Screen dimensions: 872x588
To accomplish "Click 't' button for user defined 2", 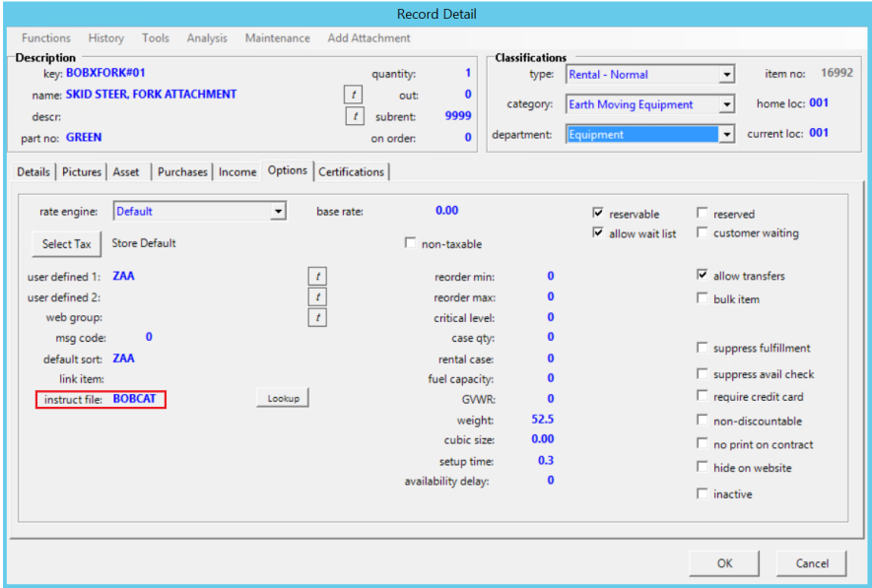I will tap(316, 296).
